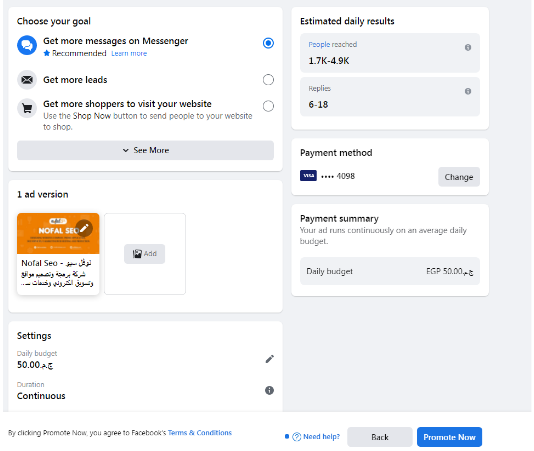Click the shopping cart icon
The image size is (534, 451).
point(27,108)
